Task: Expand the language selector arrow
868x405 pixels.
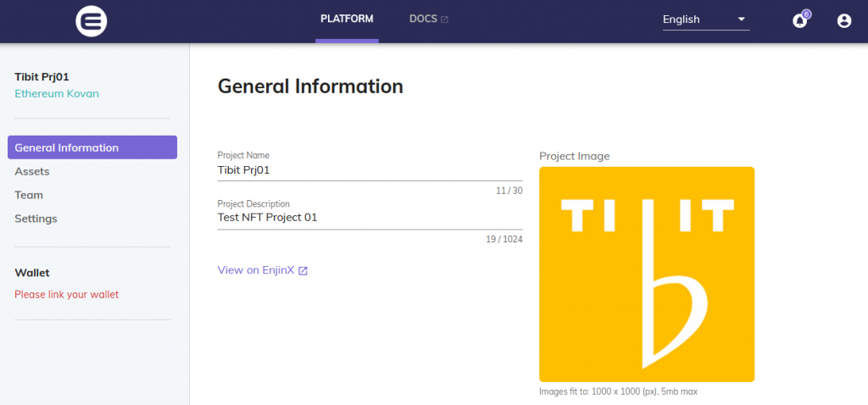Action: pyautogui.click(x=741, y=19)
